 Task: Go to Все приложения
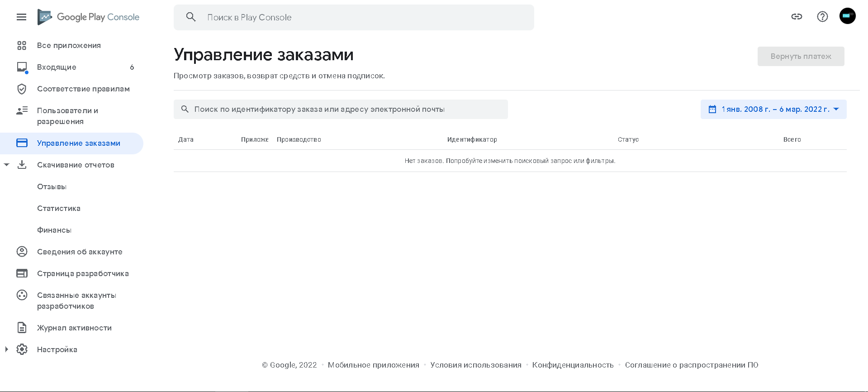[69, 45]
